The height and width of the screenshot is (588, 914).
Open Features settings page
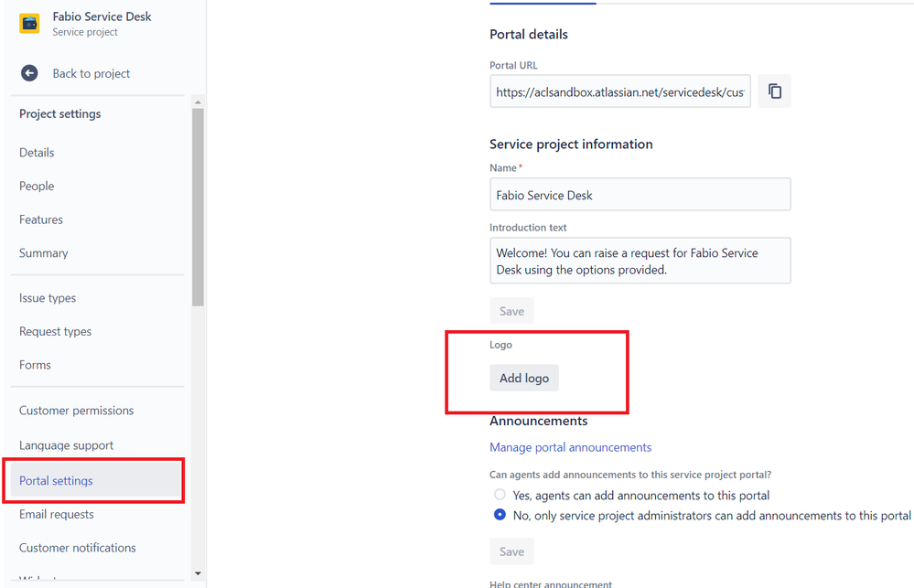(41, 219)
